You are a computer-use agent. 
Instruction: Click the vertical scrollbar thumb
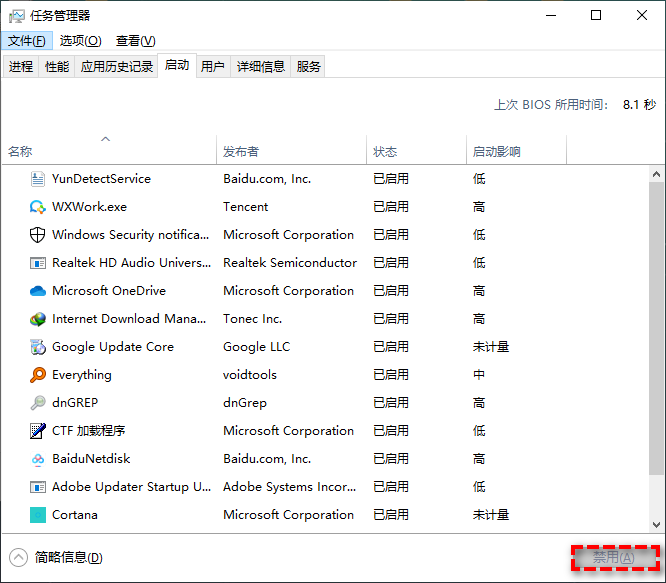click(656, 328)
